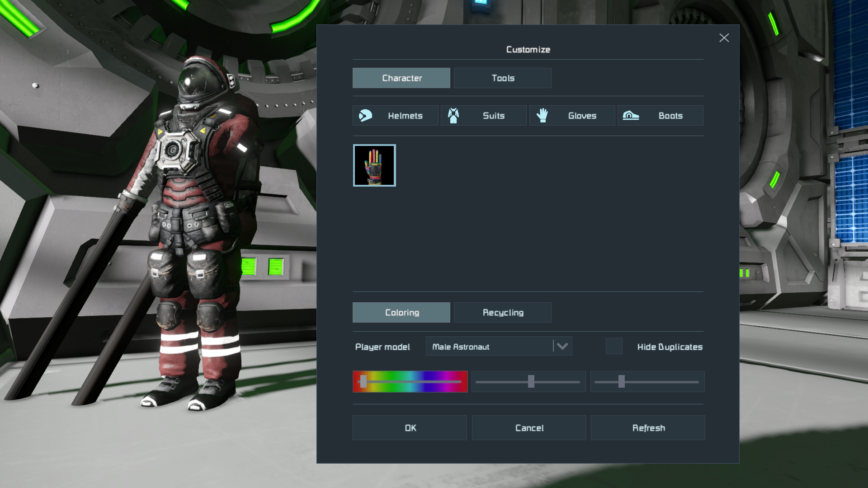
Task: Click the boot icon in Boots category
Action: point(631,116)
